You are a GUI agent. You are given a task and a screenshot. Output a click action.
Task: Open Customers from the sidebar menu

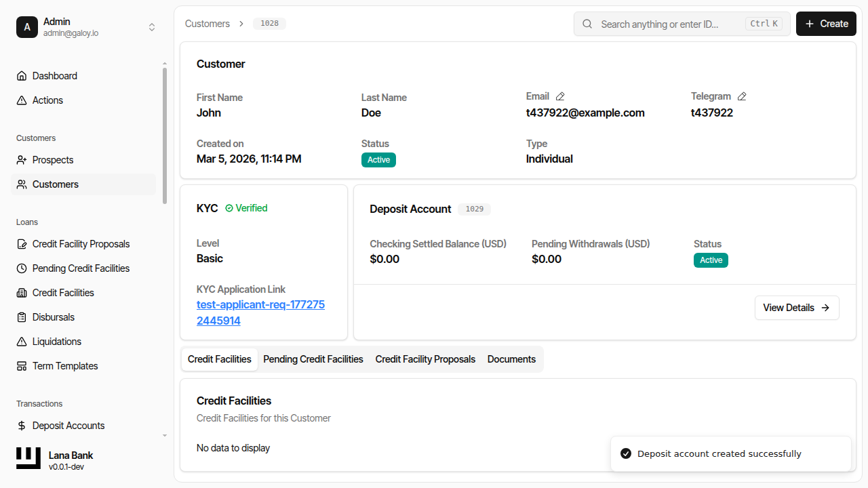(55, 184)
